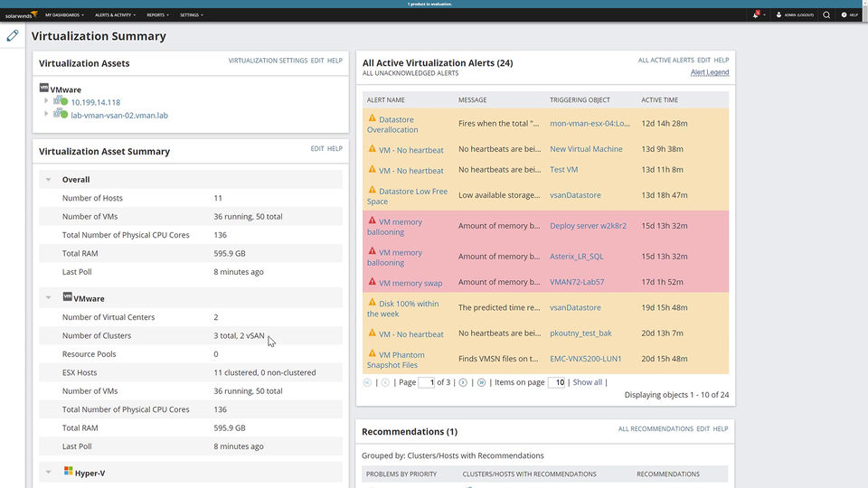The height and width of the screenshot is (488, 868).
Task: Click the status icon beside 10.199.14.118
Action: coord(61,100)
